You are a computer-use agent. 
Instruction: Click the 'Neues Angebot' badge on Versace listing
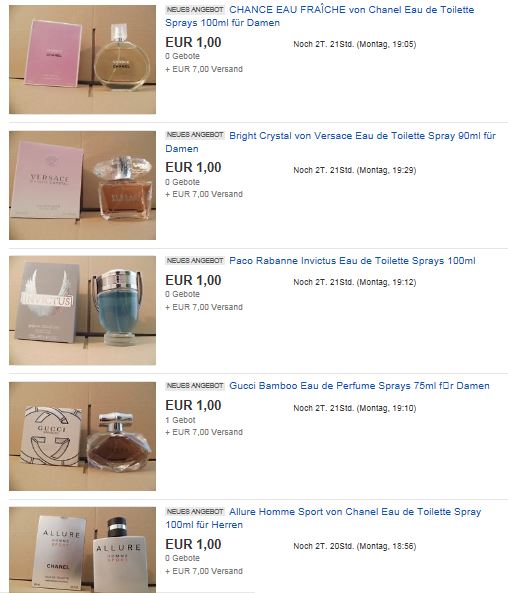[x=195, y=135]
